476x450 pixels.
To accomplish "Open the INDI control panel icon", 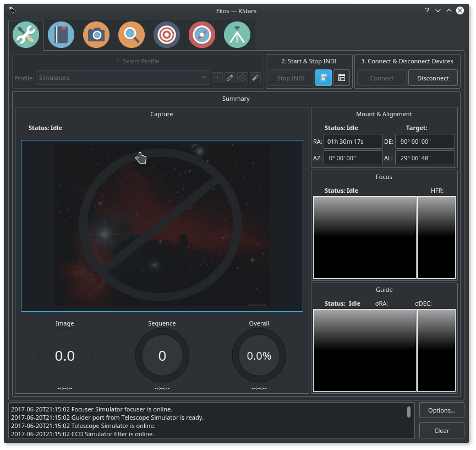I will point(341,78).
